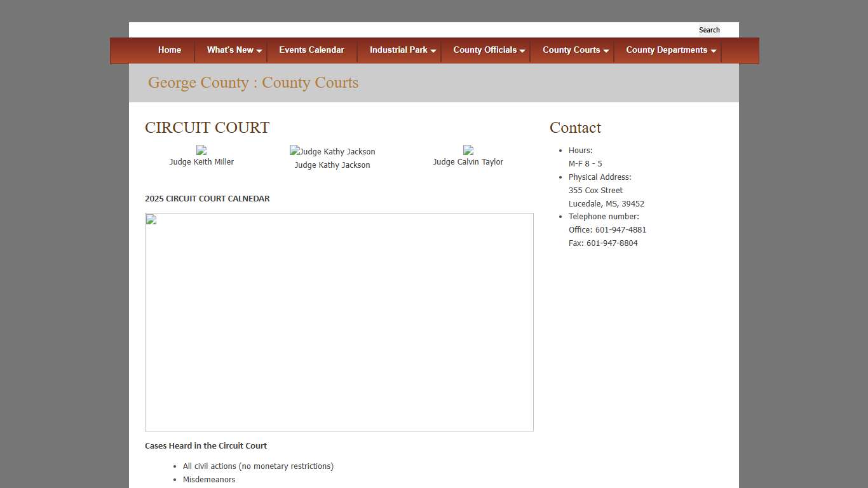
Task: Open the What's New dropdown menu
Action: [230, 50]
